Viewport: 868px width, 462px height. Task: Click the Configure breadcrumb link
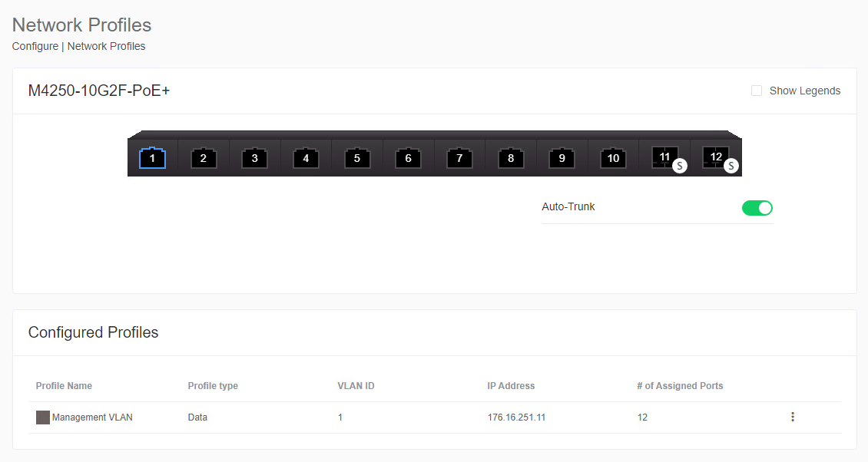pyautogui.click(x=35, y=47)
